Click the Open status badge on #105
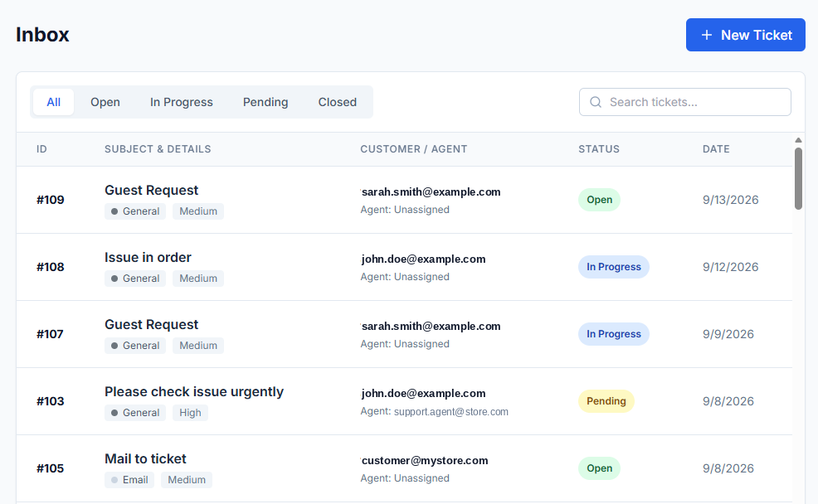The image size is (818, 504). 600,469
